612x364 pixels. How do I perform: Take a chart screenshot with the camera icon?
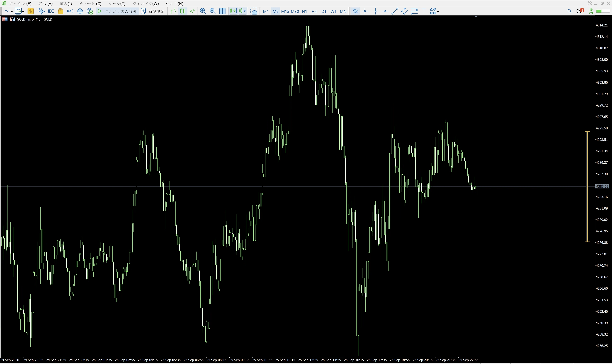click(254, 11)
